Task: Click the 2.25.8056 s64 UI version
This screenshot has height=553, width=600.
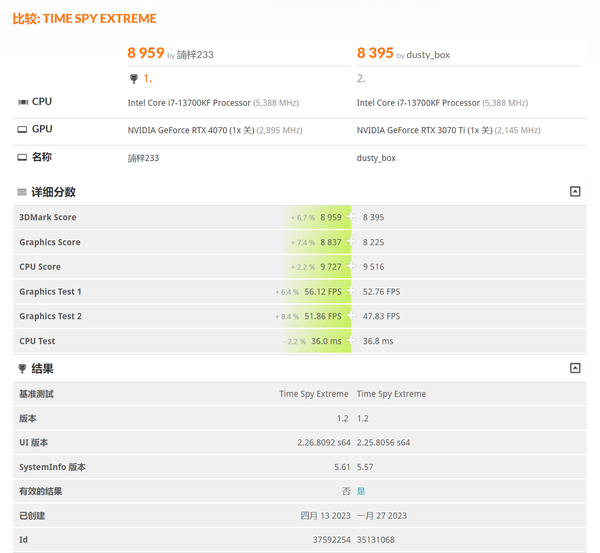Action: coord(383,442)
